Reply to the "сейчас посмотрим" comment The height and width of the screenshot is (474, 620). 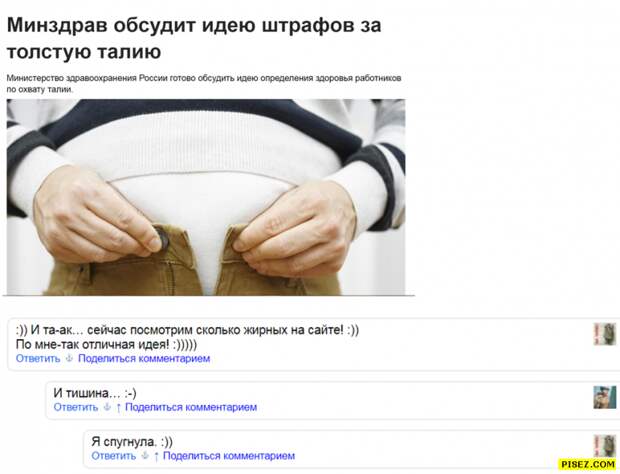(38, 359)
